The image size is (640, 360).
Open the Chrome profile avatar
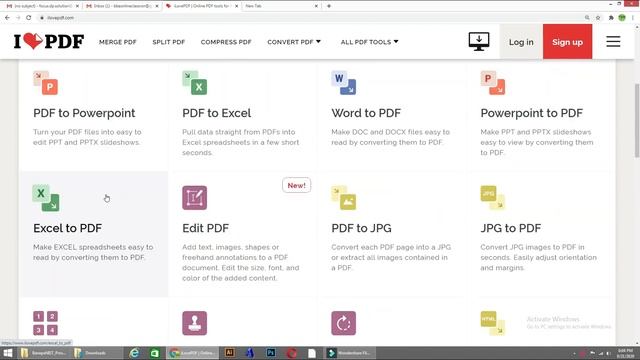pos(622,18)
